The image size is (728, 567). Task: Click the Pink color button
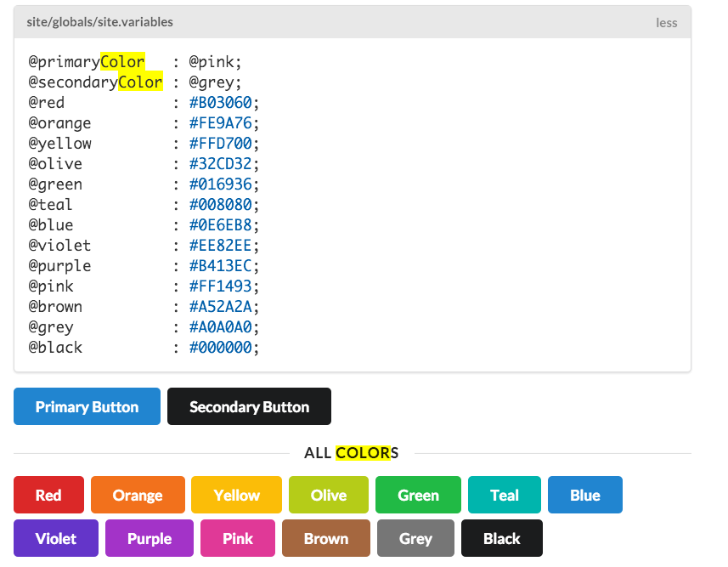coord(238,538)
